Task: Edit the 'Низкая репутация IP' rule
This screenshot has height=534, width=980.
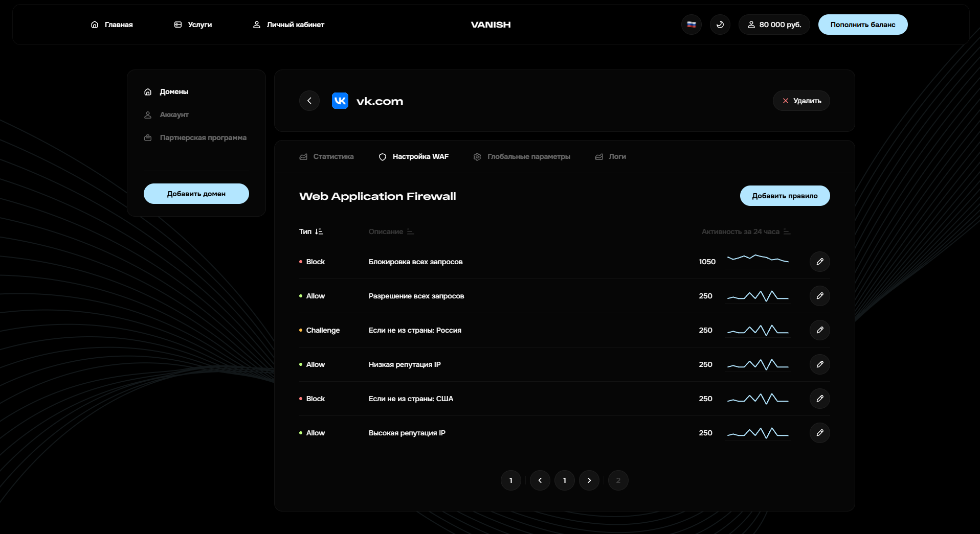Action: (820, 364)
